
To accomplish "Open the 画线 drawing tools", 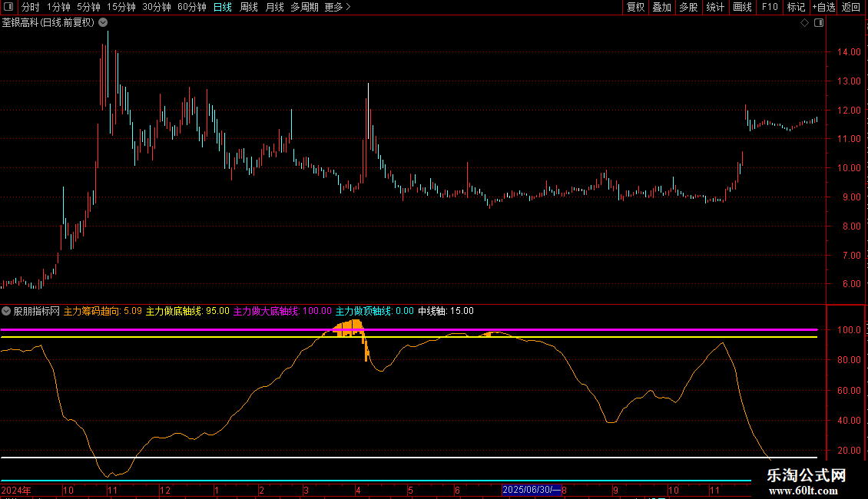I will [x=742, y=7].
